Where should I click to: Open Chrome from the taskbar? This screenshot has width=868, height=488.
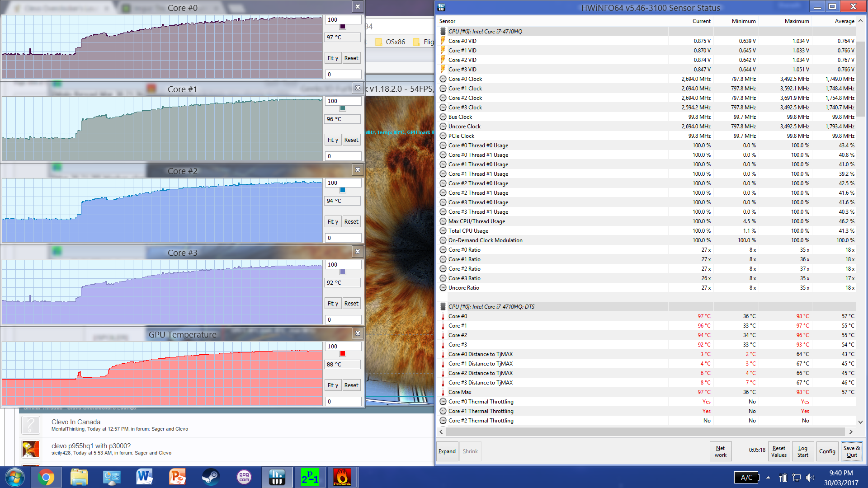46,477
